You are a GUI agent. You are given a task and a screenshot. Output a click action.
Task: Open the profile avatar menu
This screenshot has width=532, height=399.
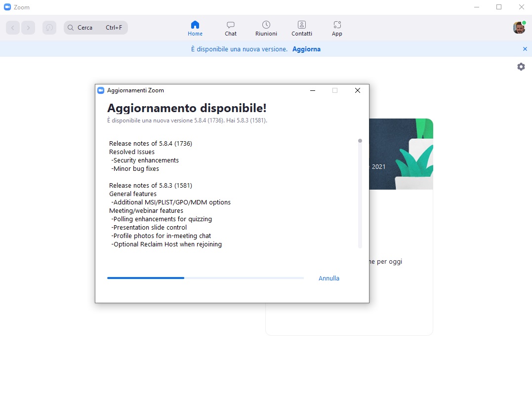pos(519,28)
